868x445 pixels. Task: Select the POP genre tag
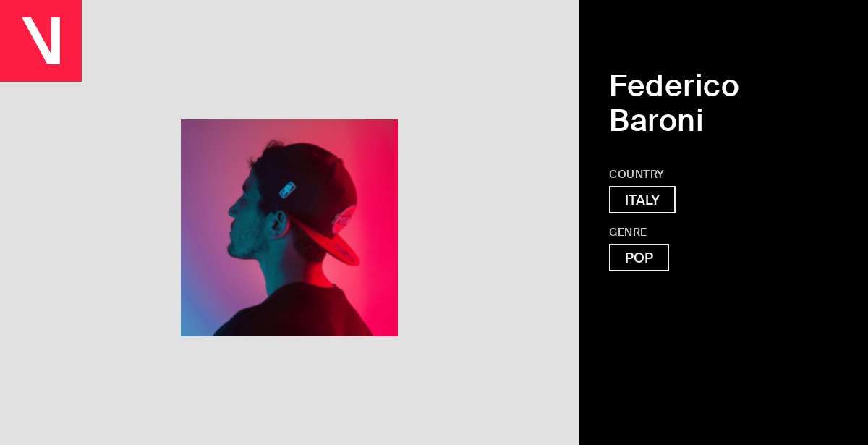tap(639, 258)
